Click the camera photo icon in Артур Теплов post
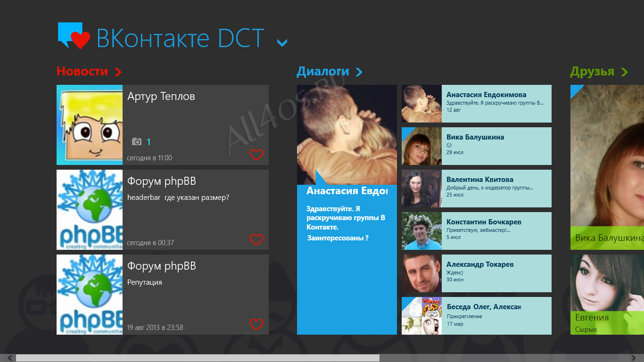The width and height of the screenshot is (644, 362). tap(137, 141)
